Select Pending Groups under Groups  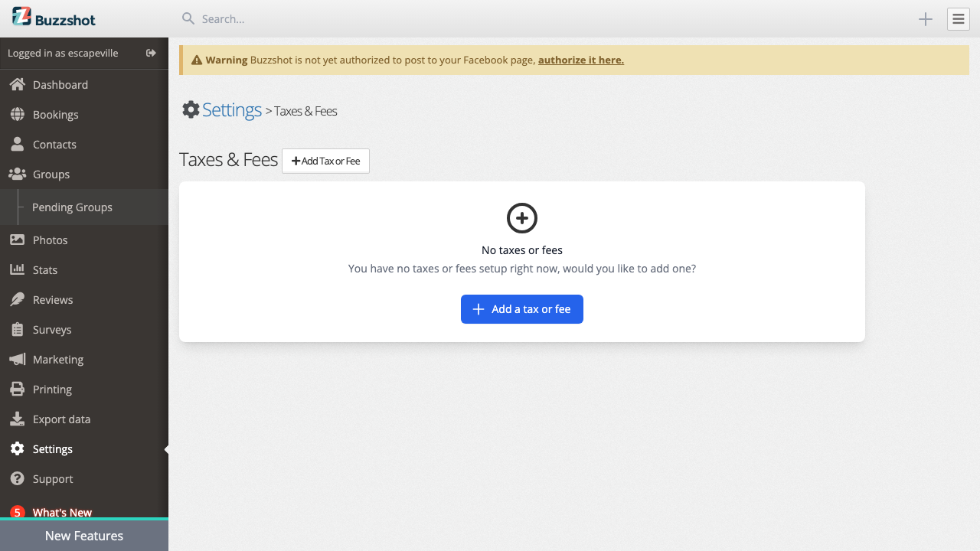(x=72, y=207)
